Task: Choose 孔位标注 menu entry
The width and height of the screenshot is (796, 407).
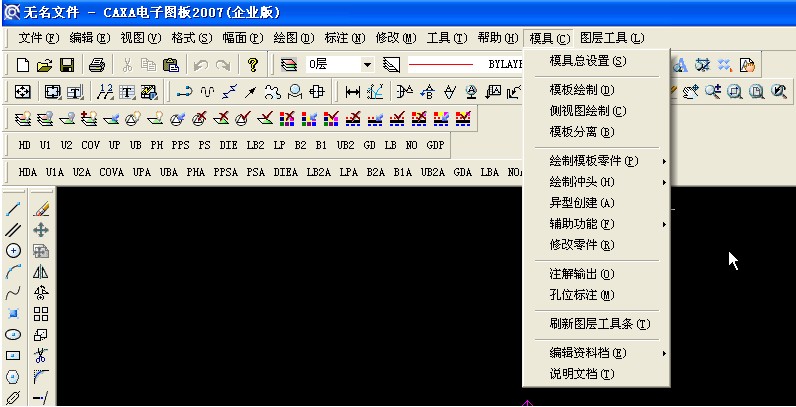Action: click(596, 295)
